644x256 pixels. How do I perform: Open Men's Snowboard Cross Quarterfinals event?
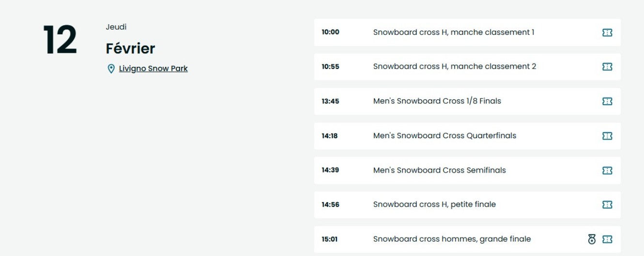(x=445, y=136)
